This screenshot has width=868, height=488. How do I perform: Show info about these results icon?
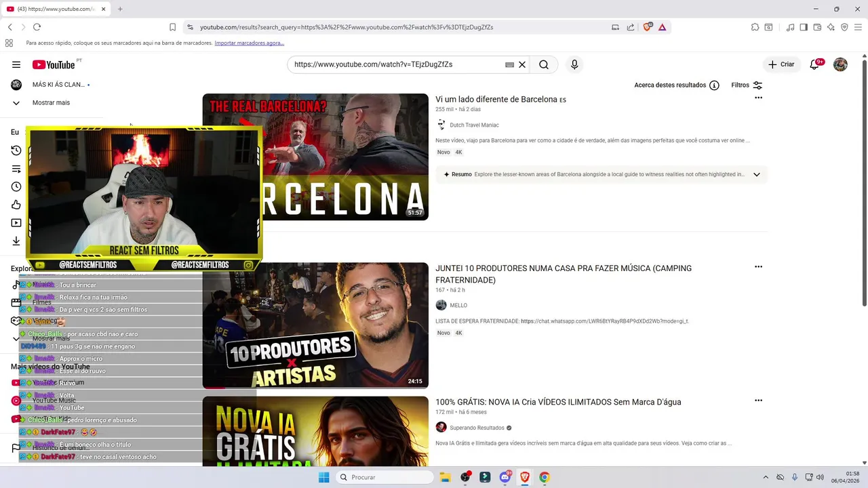[x=714, y=85]
